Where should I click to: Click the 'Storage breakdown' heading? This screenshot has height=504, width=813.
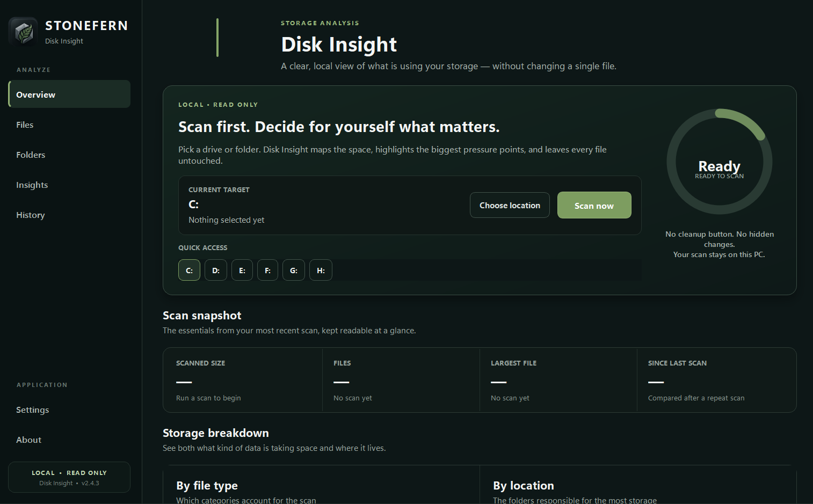[x=216, y=433]
